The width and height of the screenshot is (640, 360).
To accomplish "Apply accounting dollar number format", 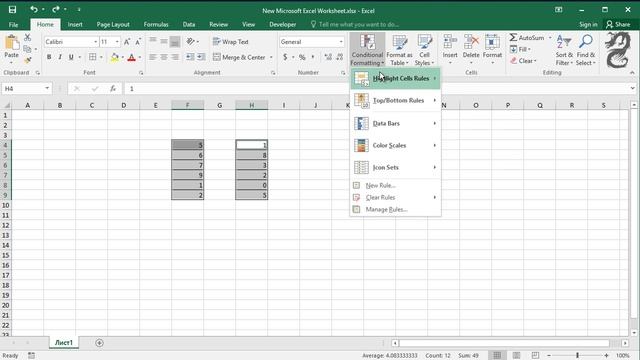I will pyautogui.click(x=285, y=57).
